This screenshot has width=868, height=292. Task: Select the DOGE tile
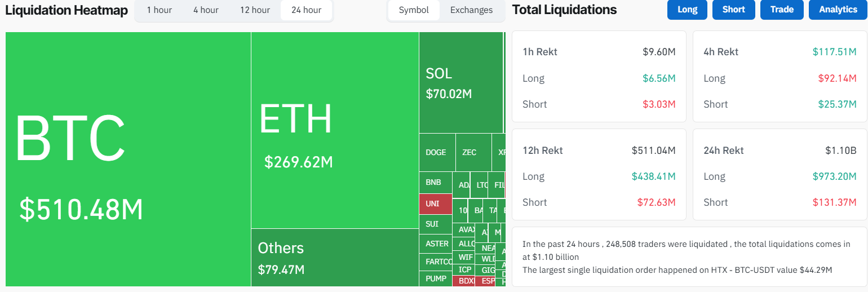[437, 152]
